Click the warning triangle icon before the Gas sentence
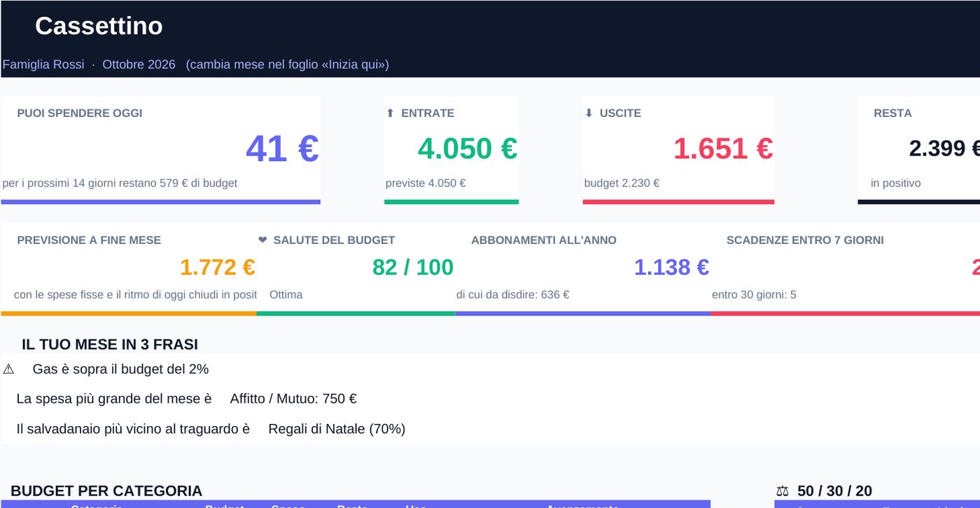 click(x=8, y=369)
